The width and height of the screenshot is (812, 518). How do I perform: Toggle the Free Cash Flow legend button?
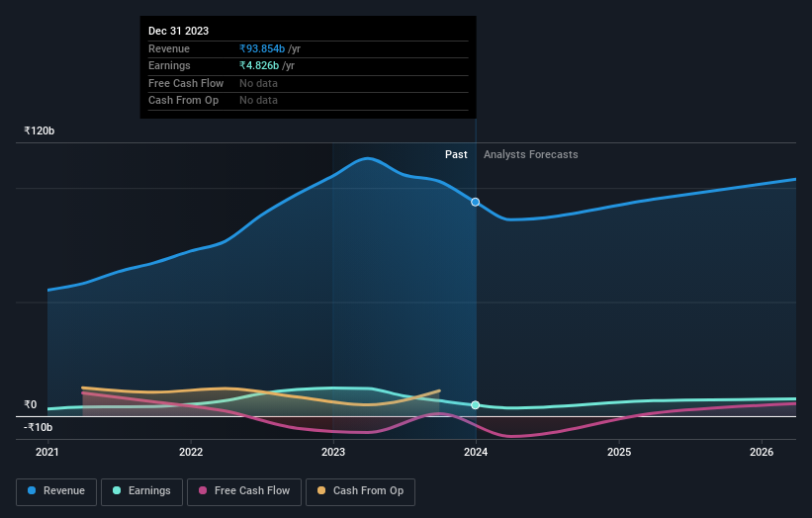(244, 491)
